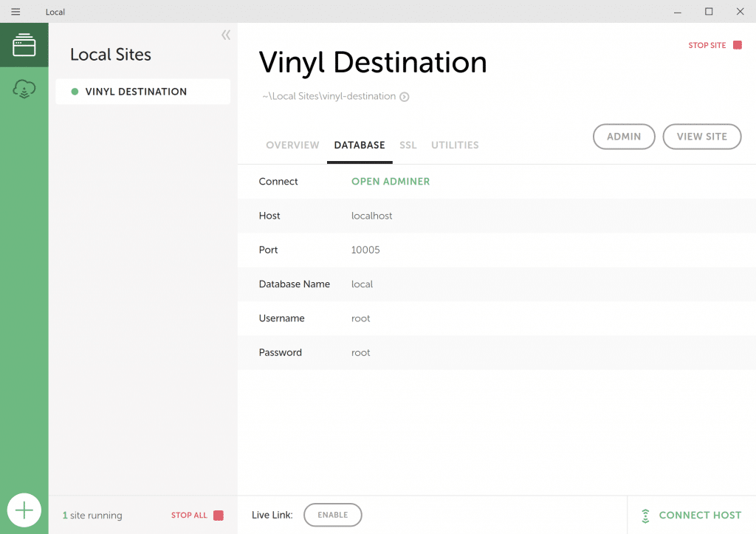Click OPEN ADMINER to manage the database
Image resolution: width=756 pixels, height=534 pixels.
(391, 181)
